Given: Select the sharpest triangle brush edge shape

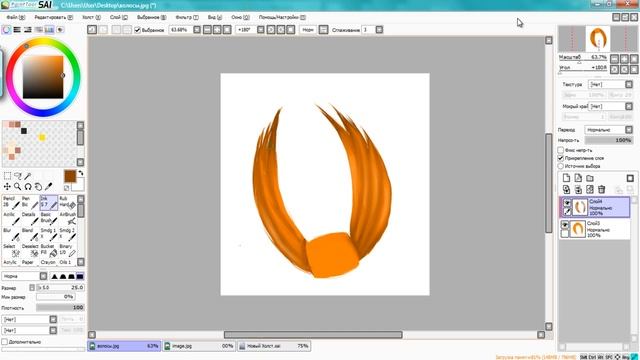Looking at the screenshot, I should [54, 276].
